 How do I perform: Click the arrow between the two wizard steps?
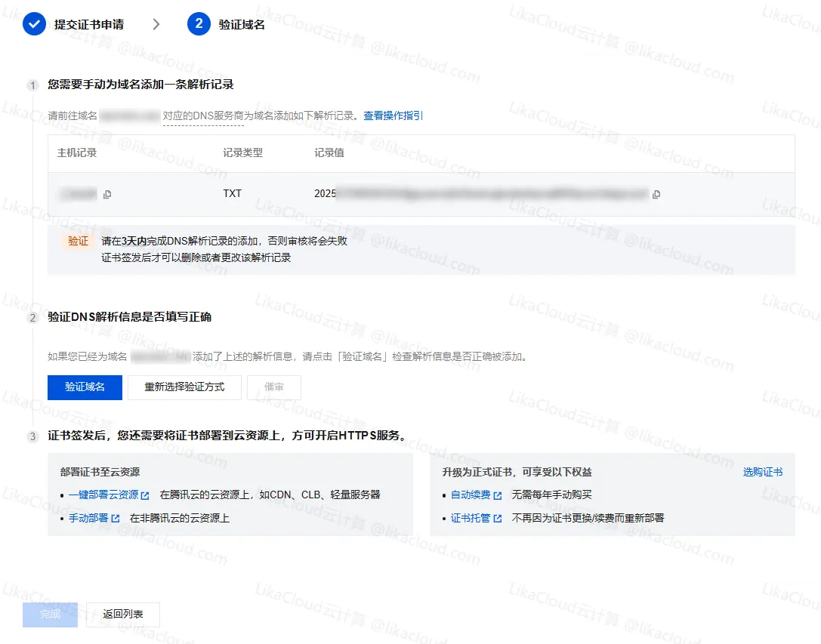[156, 24]
